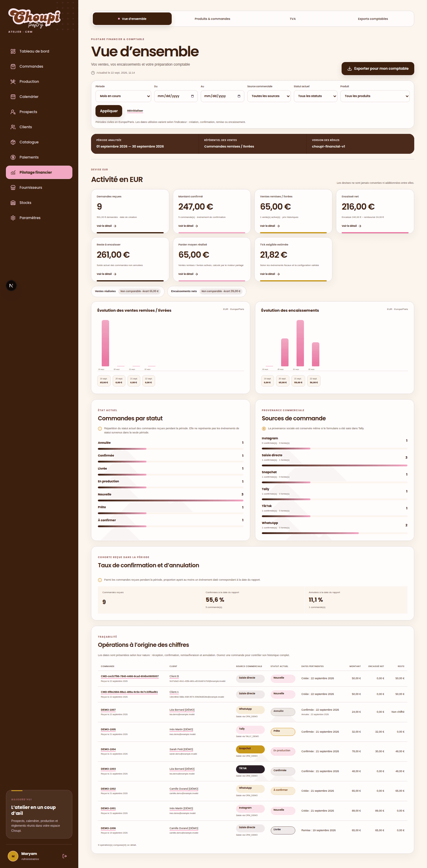The width and height of the screenshot is (427, 868).
Task: Click the Réinitialiser link
Action: tap(135, 111)
